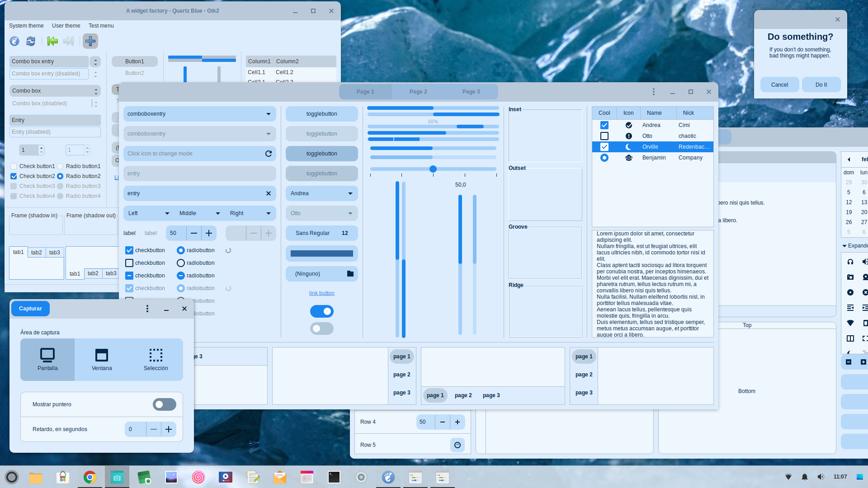Image resolution: width=868 pixels, height=488 pixels.
Task: Click the progress bar labelled 50%
Action: (433, 127)
